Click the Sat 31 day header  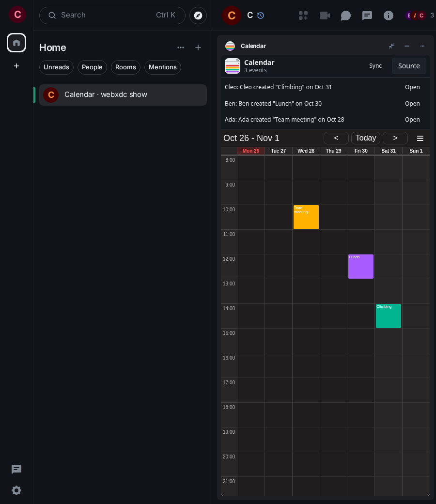(x=389, y=151)
